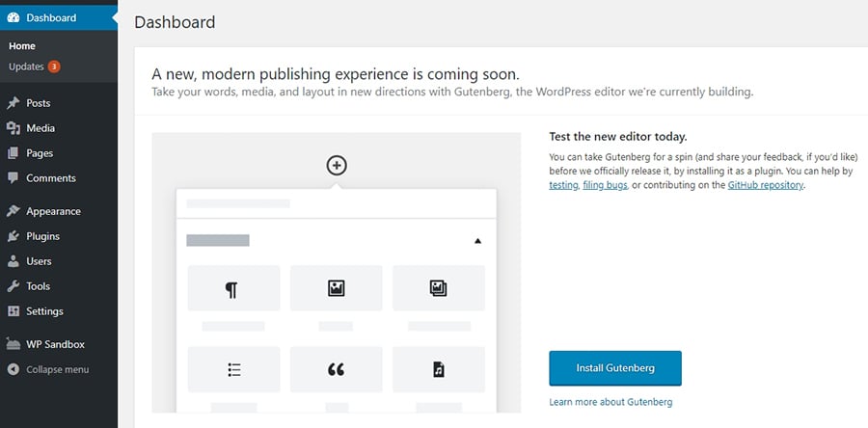
Task: Click the Pages icon in sidebar
Action: tap(13, 153)
